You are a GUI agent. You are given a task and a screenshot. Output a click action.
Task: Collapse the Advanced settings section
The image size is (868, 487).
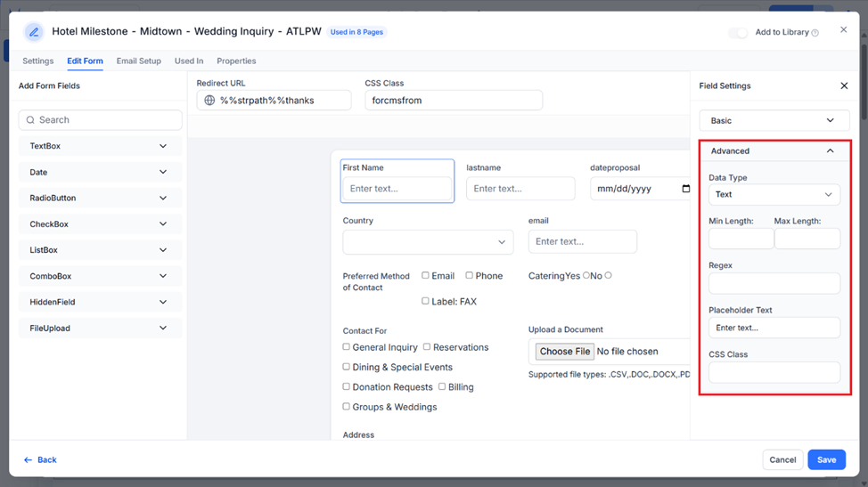(774, 151)
